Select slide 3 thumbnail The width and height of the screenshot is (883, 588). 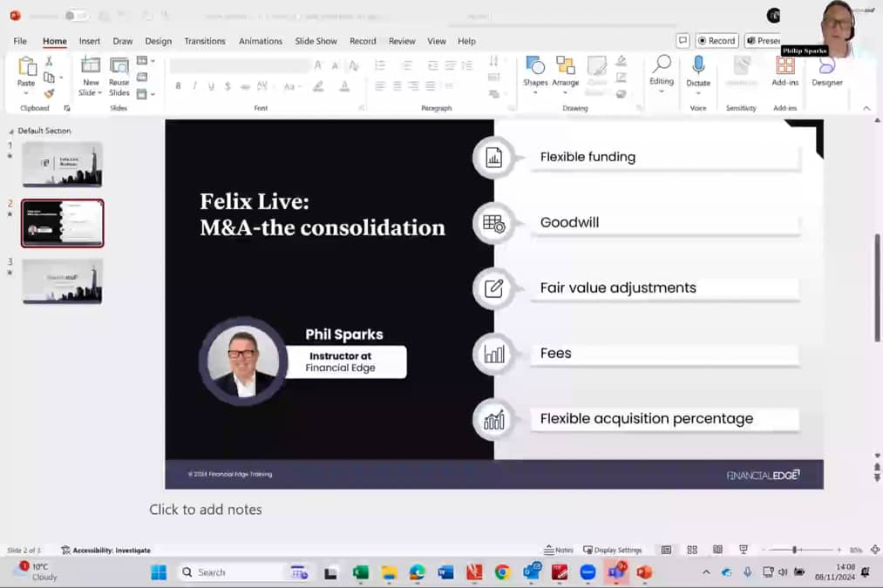[63, 280]
